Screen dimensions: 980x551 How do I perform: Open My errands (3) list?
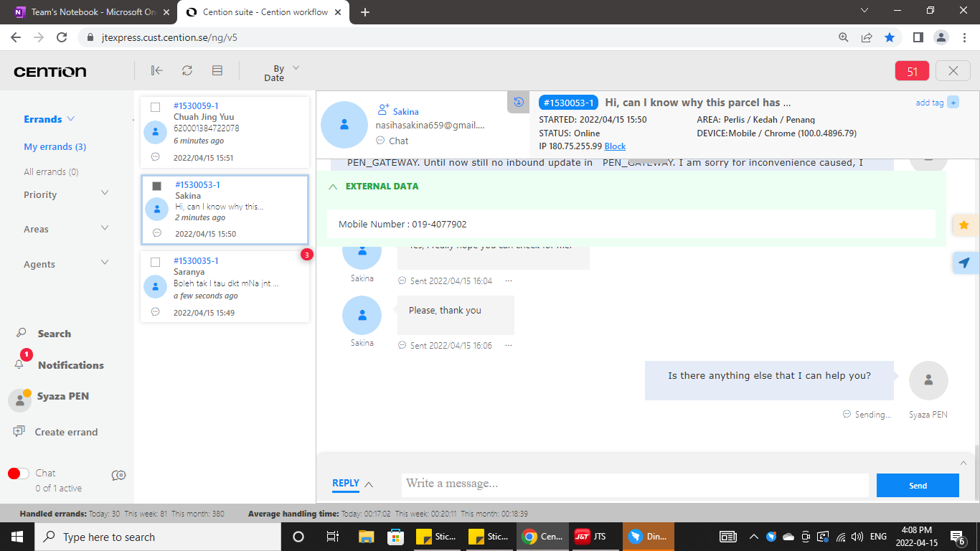pyautogui.click(x=55, y=146)
